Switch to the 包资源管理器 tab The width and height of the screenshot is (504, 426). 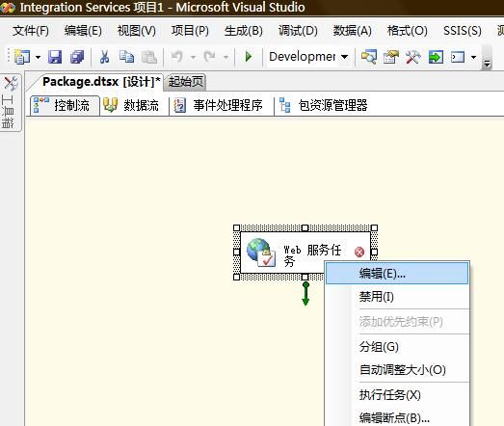(324, 105)
